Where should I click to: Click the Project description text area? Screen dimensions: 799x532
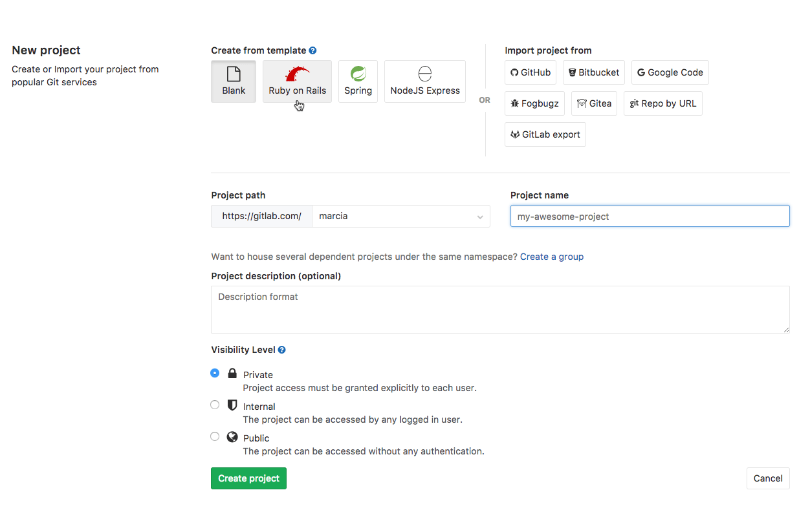pos(500,310)
